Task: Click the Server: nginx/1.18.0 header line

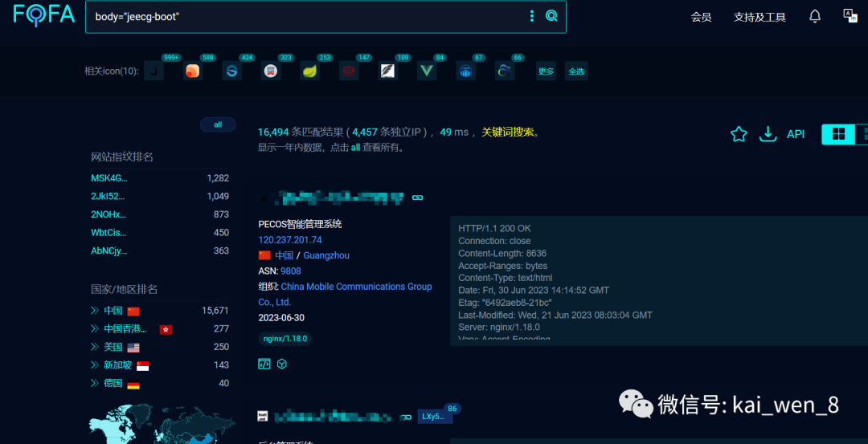Action: [499, 328]
